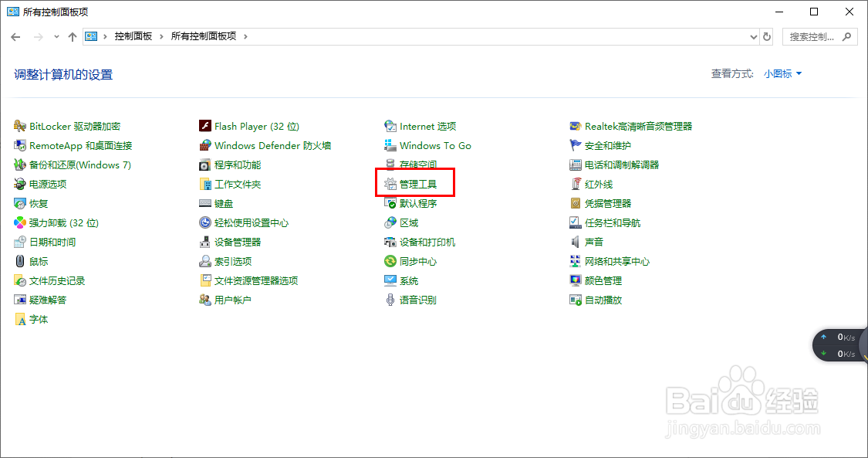
Task: Open the 声音 link
Action: pos(594,242)
